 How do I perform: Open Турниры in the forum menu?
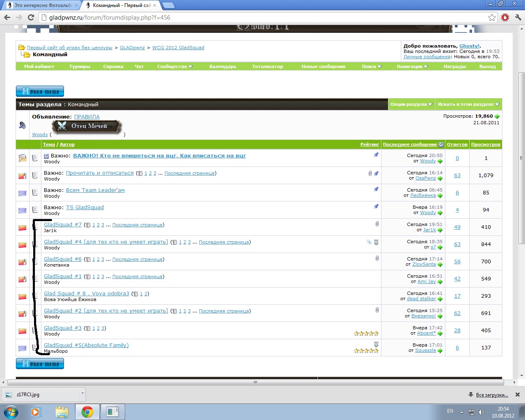(x=80, y=66)
